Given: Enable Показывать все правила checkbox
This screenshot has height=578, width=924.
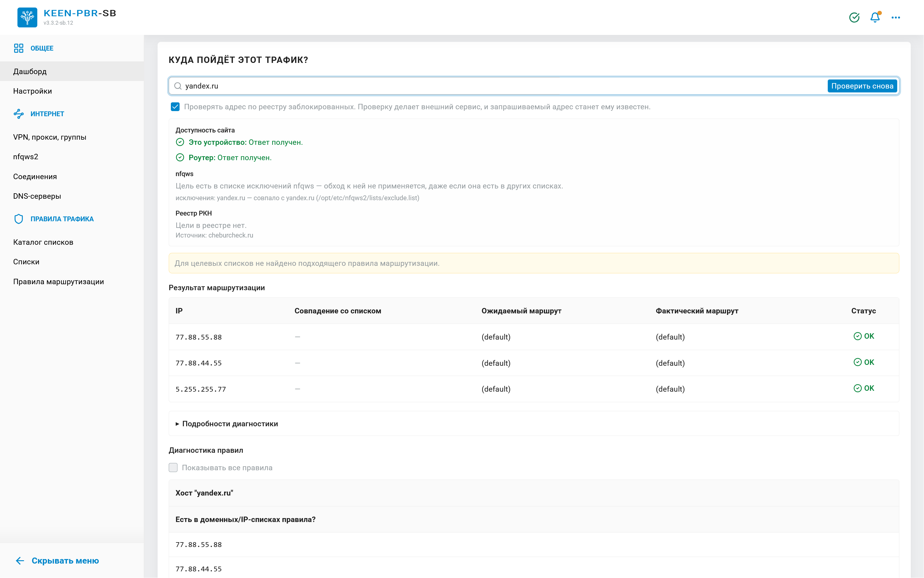Looking at the screenshot, I should click(173, 468).
